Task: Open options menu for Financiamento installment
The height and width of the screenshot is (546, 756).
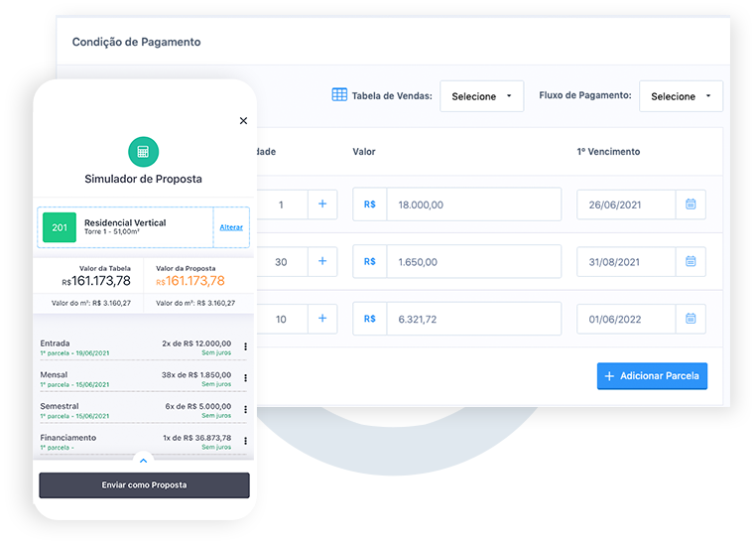Action: 245,441
